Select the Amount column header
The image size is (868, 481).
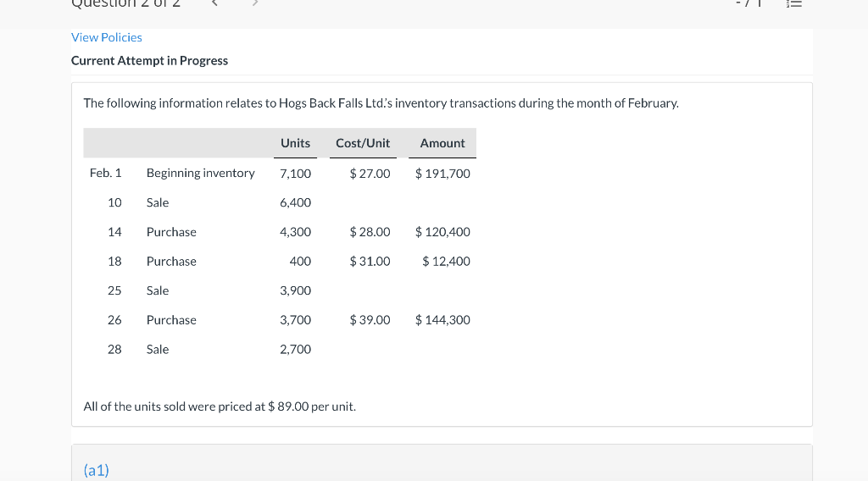pyautogui.click(x=442, y=143)
